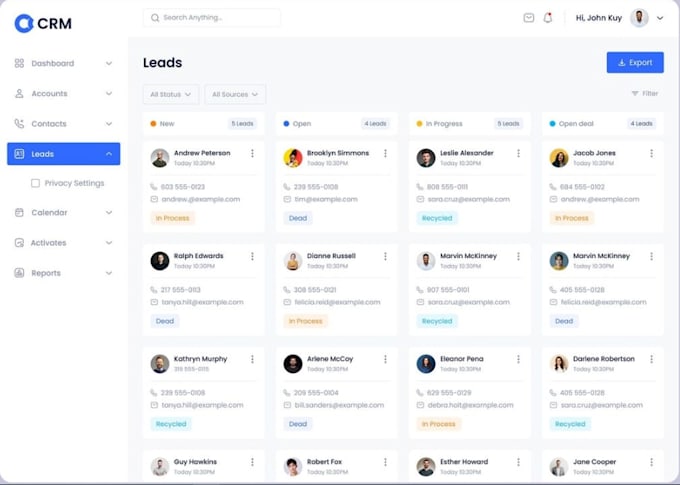
Task: Open Eleanor Pena card options menu
Action: pos(518,359)
